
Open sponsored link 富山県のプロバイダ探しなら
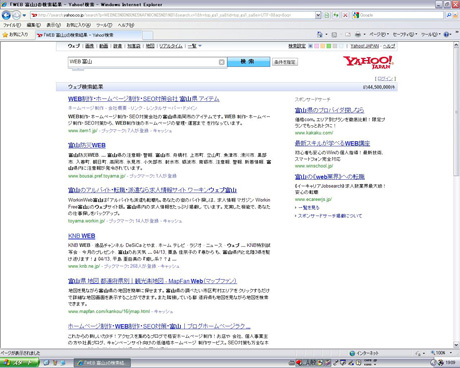[x=329, y=110]
